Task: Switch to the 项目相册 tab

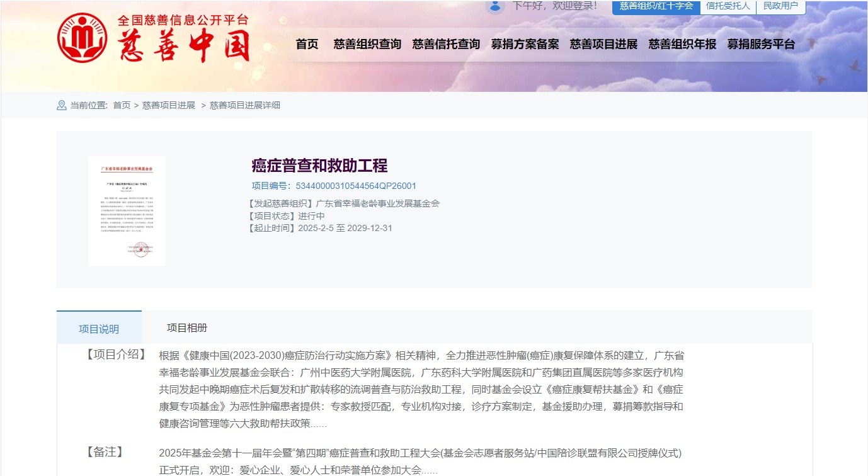Action: coord(187,327)
